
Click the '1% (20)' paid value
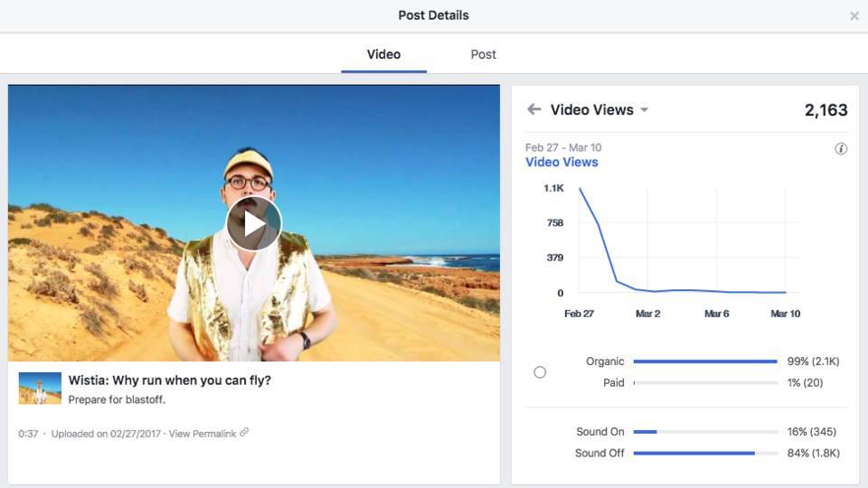click(805, 383)
